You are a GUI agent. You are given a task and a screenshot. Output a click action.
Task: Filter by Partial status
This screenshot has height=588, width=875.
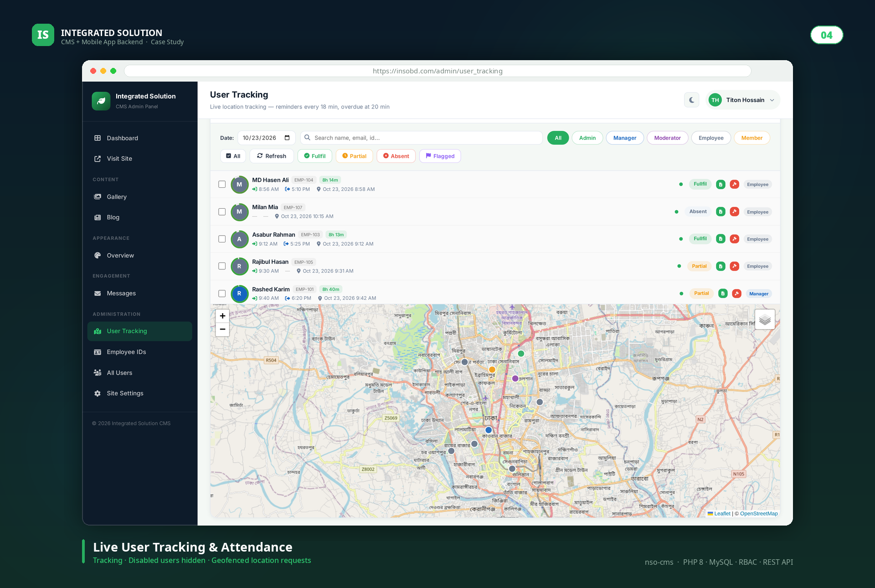point(354,156)
